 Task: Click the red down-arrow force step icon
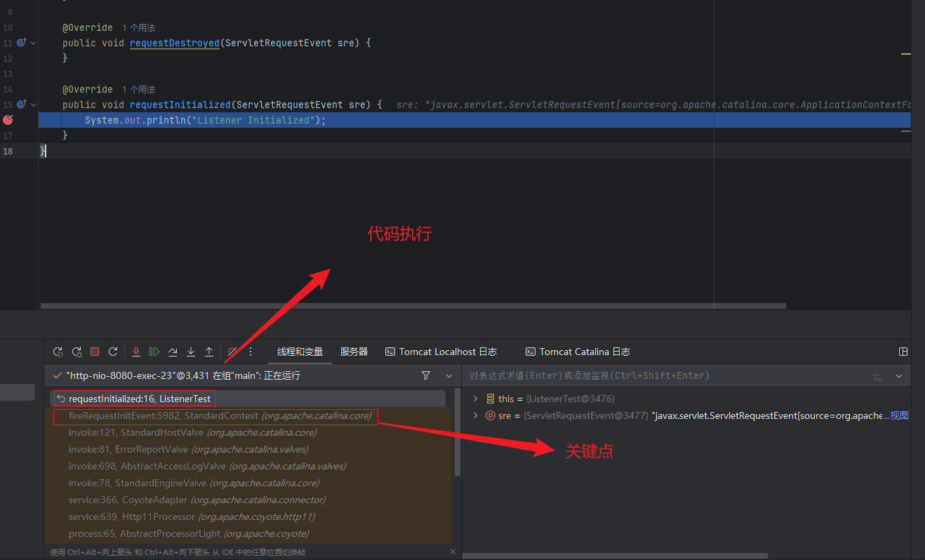[x=136, y=352]
